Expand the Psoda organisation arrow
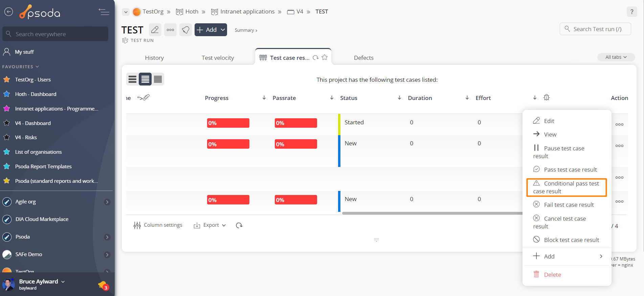 click(107, 237)
